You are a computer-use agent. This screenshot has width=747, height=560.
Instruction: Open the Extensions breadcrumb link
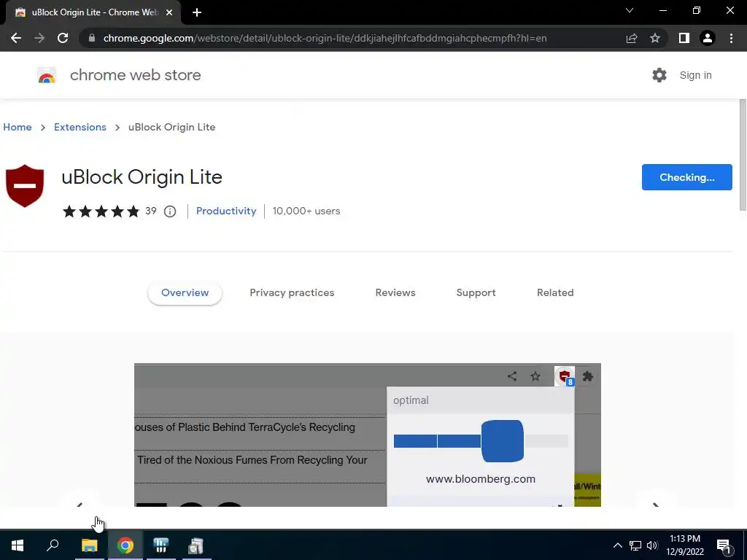pos(80,127)
